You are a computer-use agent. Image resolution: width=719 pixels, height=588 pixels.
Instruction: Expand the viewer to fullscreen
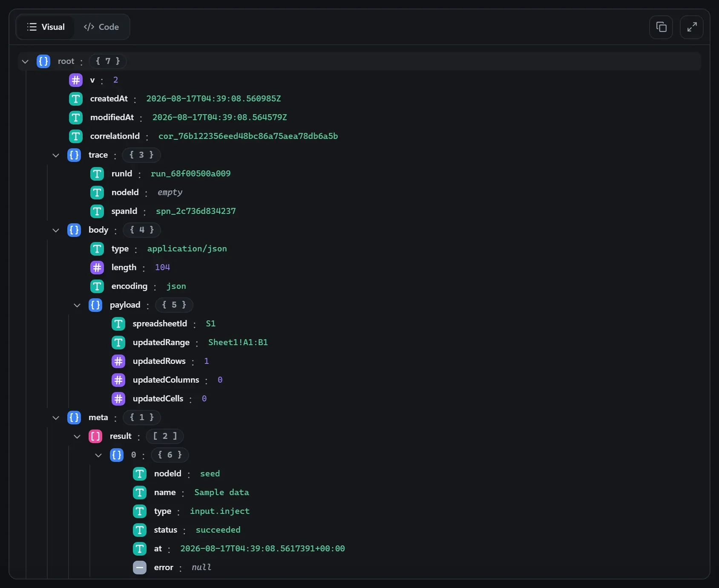click(x=692, y=27)
